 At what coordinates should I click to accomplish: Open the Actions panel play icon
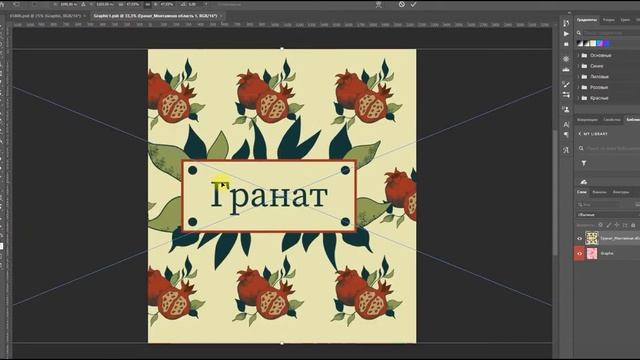[566, 34]
